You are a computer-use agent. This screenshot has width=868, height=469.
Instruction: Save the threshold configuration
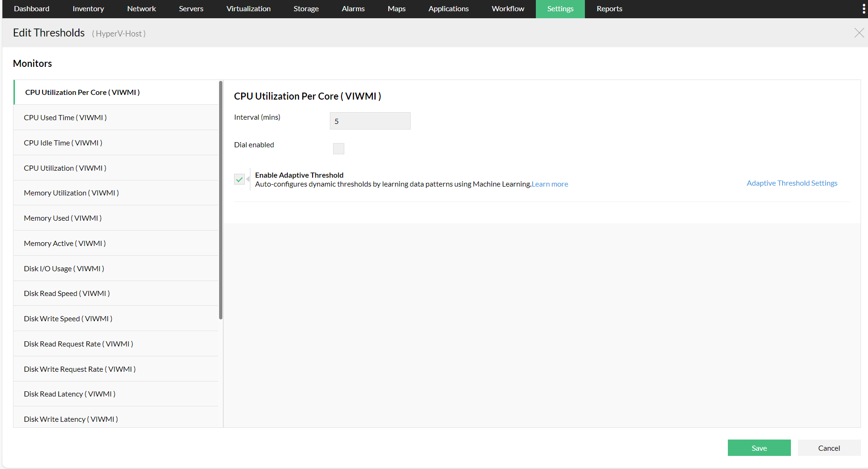tap(759, 447)
